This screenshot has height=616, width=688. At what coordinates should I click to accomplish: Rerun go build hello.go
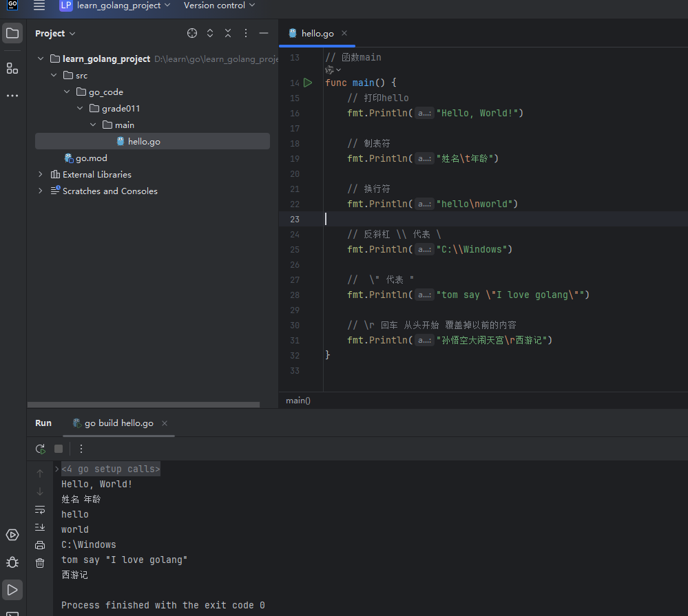41,449
